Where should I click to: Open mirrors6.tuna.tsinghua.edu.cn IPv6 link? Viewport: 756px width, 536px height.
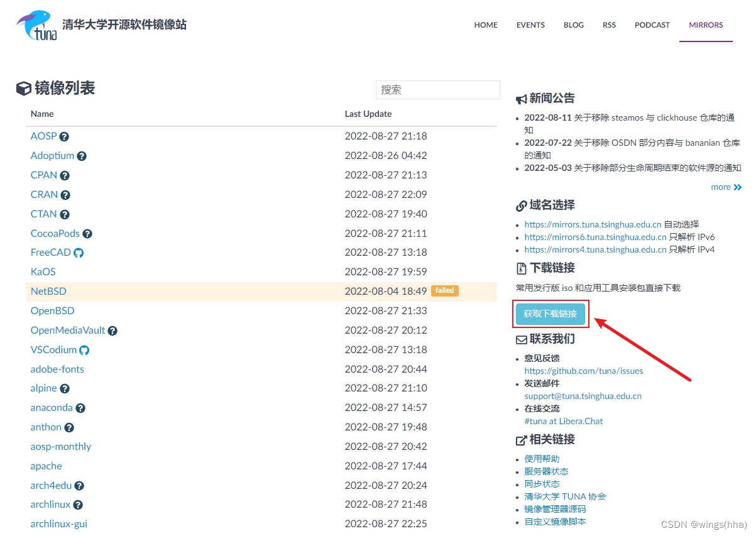click(596, 237)
